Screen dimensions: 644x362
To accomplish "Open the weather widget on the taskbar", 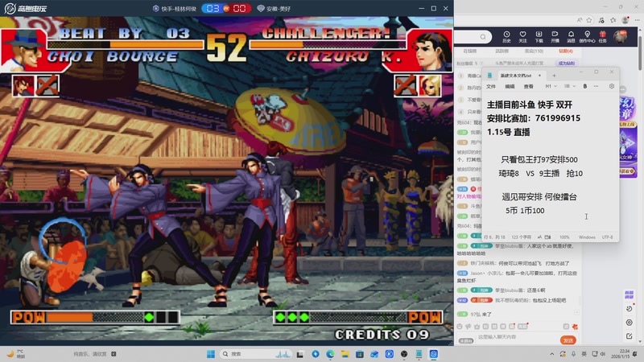I will point(15,354).
